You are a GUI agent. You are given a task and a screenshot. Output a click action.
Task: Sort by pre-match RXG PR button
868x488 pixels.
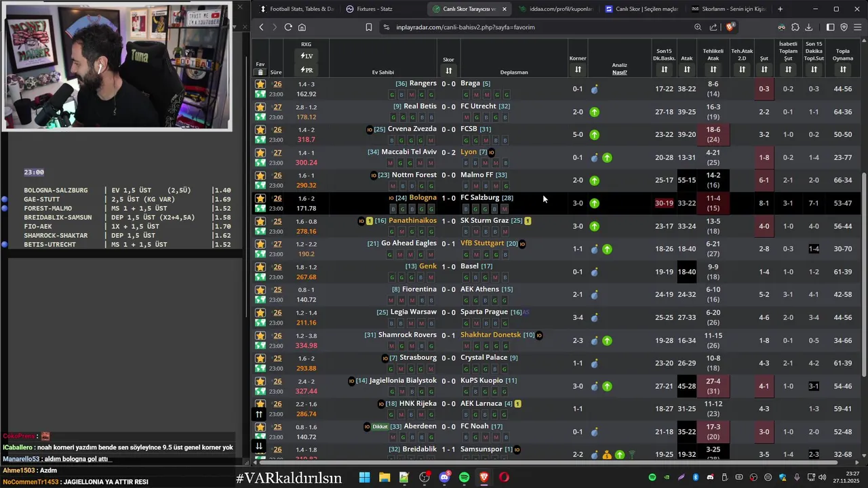[x=307, y=70]
